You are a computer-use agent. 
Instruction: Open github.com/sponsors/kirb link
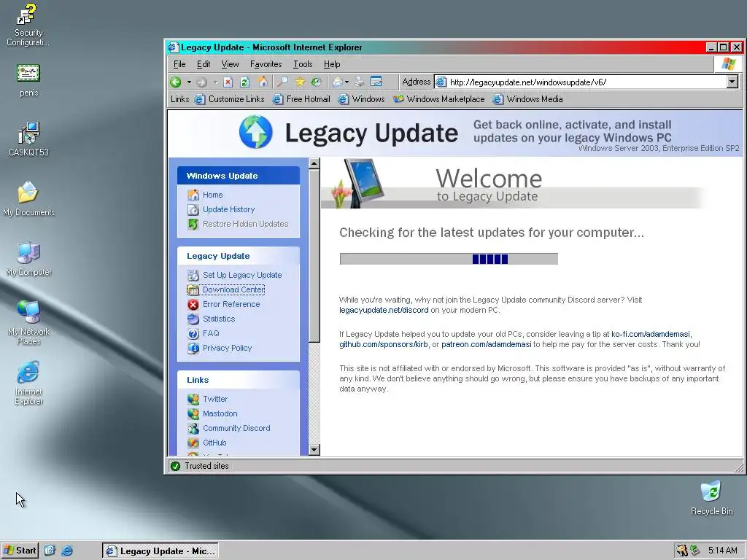tap(384, 344)
